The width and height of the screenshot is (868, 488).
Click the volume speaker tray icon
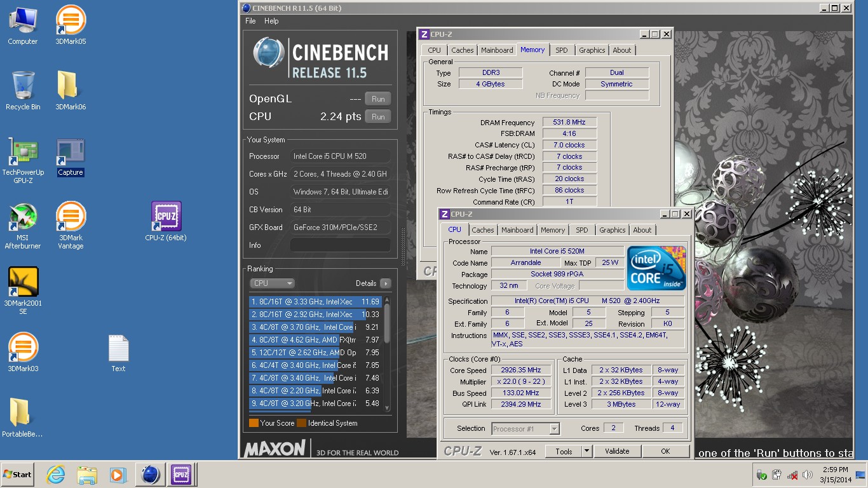[x=808, y=475]
